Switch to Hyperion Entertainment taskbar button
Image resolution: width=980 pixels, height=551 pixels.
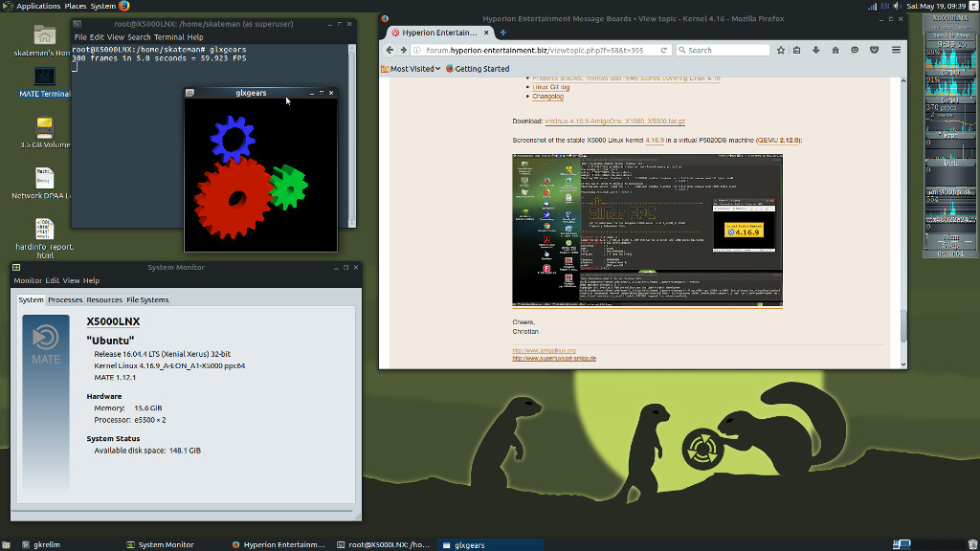click(278, 544)
